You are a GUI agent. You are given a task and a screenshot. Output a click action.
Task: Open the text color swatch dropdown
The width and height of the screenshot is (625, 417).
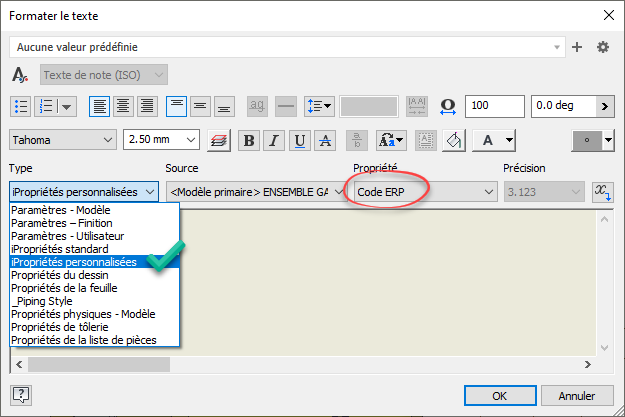pyautogui.click(x=594, y=140)
